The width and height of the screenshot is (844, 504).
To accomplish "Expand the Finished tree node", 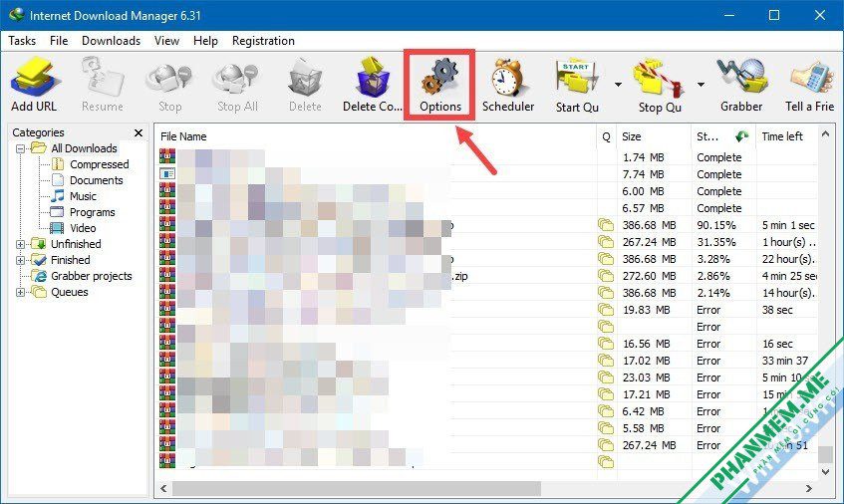I will coord(21,260).
